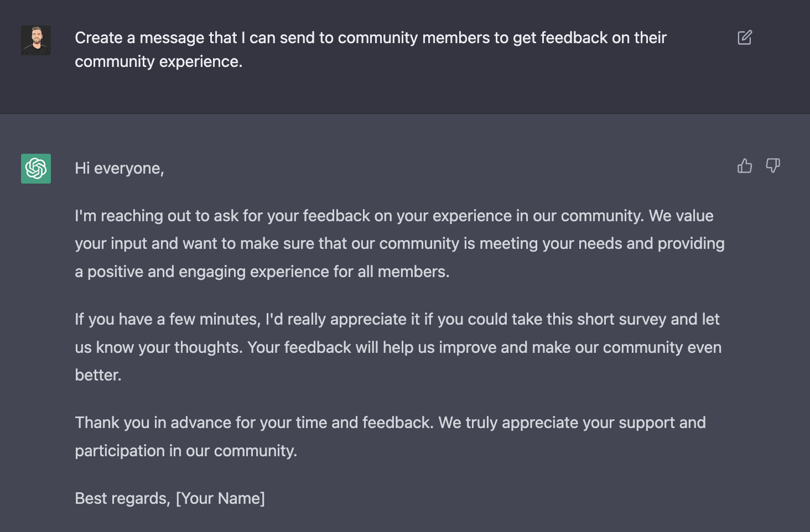Screen dimensions: 810x532
Task: Give the response a thumbs up
Action: (x=745, y=166)
